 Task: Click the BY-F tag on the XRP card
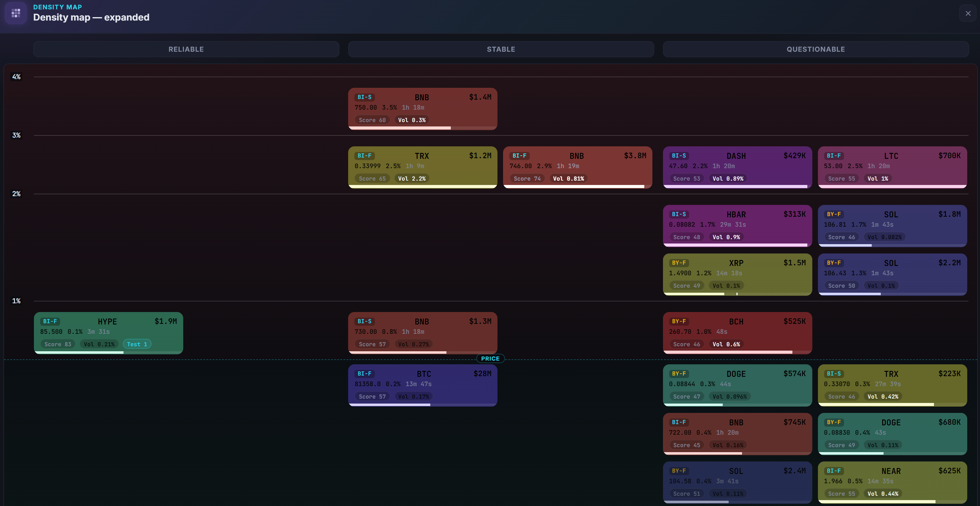[679, 263]
